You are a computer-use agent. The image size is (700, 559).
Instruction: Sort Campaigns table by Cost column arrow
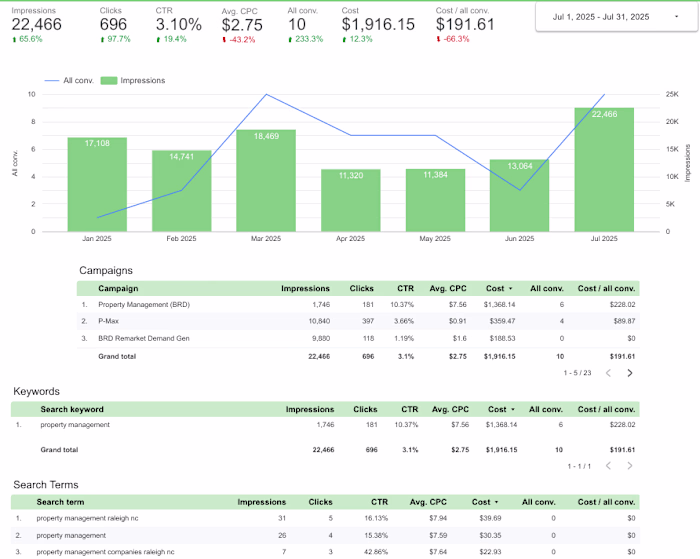point(510,289)
